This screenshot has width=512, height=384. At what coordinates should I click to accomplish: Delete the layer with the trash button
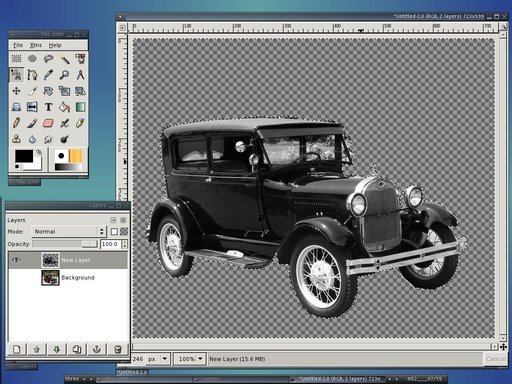117,349
